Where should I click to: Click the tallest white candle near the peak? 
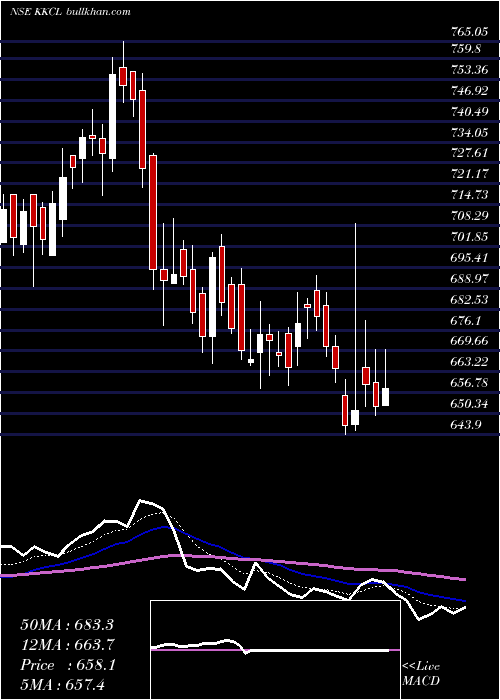tap(112, 116)
